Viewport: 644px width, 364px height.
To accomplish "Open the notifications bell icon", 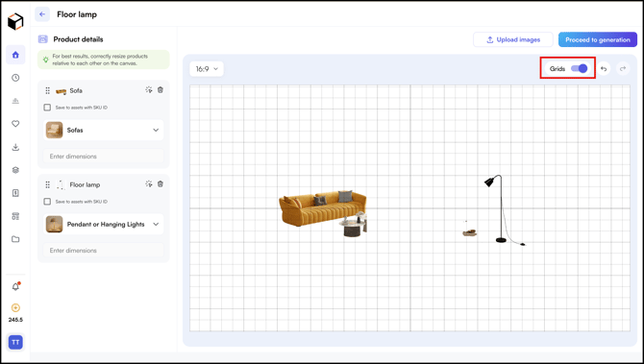I will click(x=15, y=286).
